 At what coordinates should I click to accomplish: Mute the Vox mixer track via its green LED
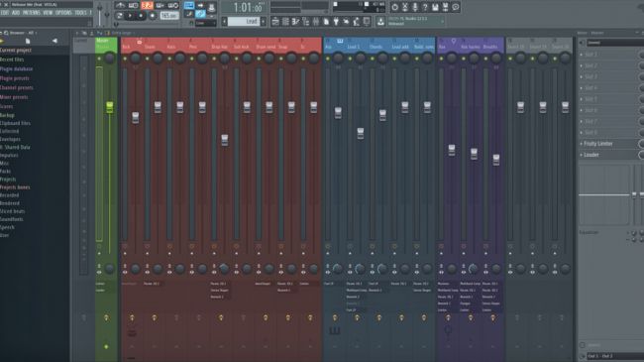click(442, 59)
